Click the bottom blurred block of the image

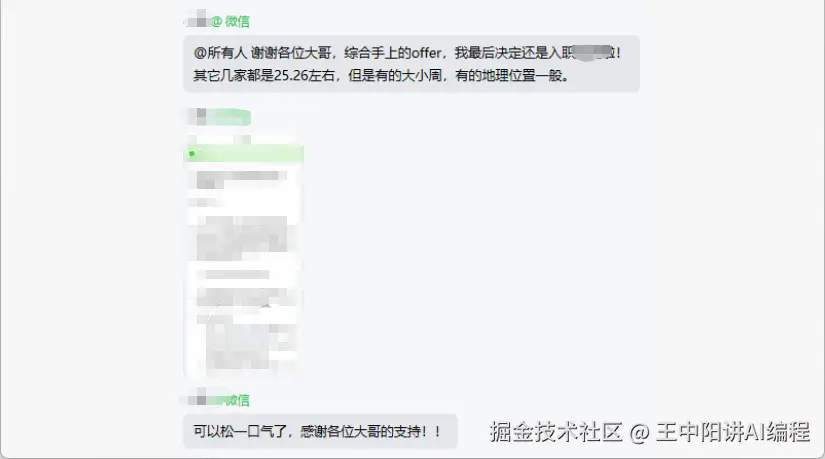click(x=248, y=346)
